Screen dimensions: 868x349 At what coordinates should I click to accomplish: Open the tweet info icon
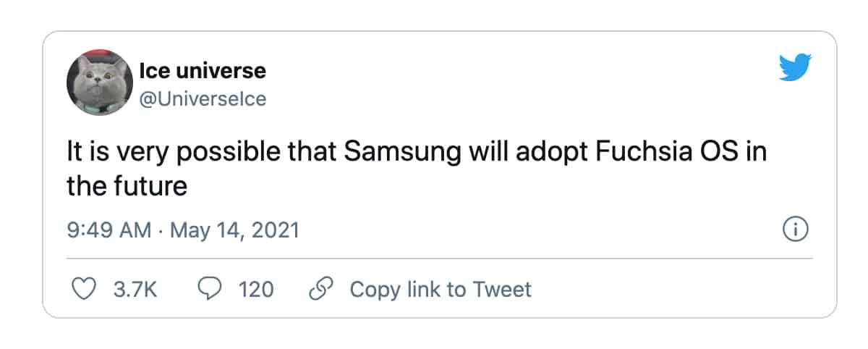pyautogui.click(x=796, y=230)
